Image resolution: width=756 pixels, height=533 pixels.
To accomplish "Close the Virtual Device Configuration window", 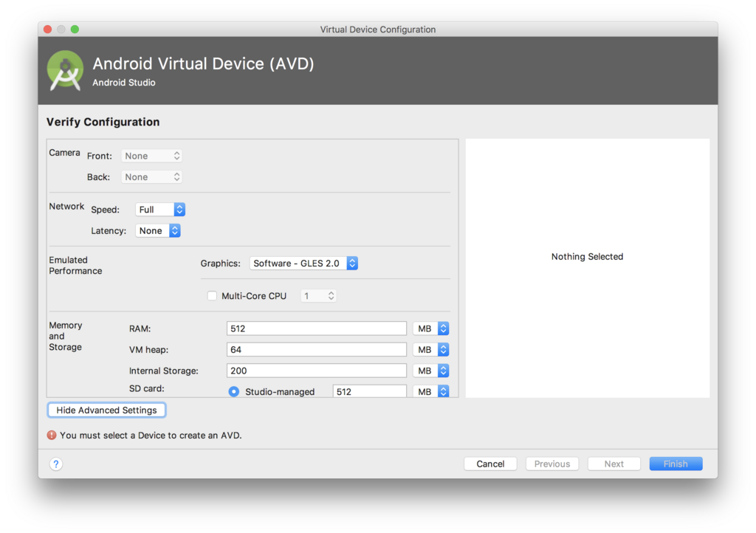I will [x=48, y=29].
